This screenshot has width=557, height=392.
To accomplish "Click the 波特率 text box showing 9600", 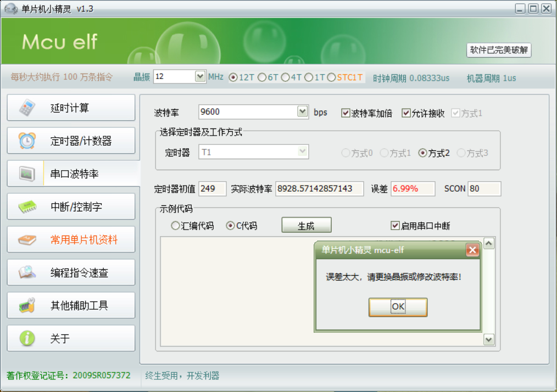I will click(248, 112).
